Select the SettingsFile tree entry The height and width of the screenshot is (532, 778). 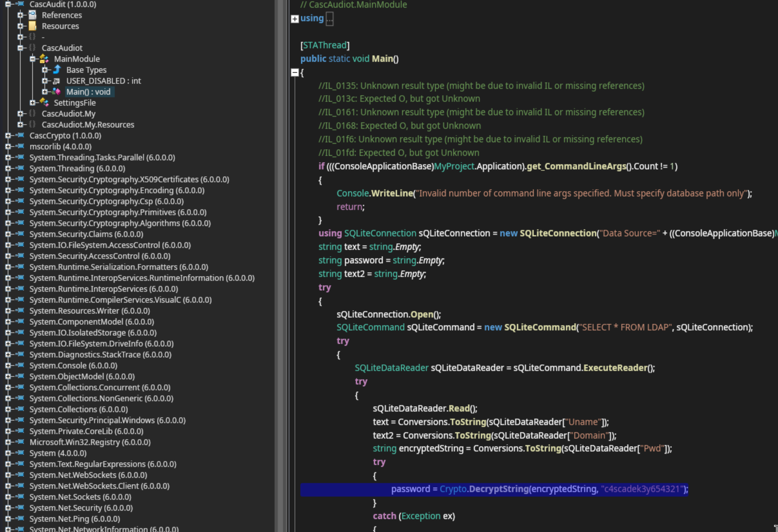pyautogui.click(x=75, y=103)
